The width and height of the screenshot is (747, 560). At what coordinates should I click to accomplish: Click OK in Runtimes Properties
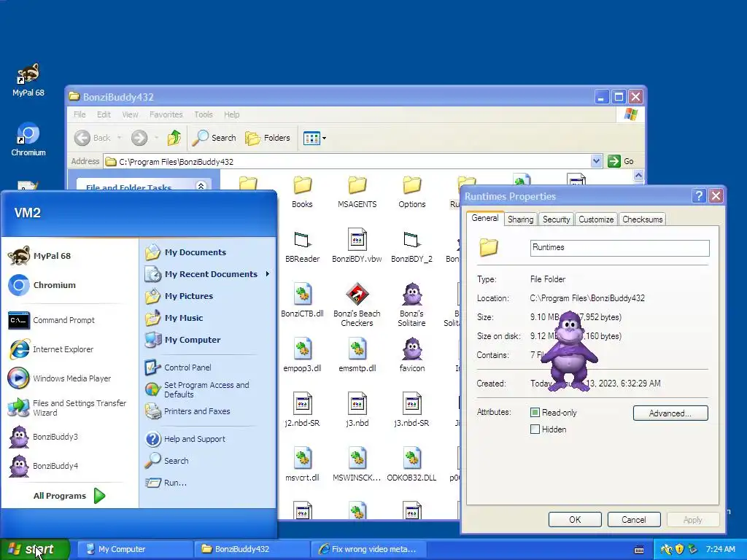[x=575, y=519]
